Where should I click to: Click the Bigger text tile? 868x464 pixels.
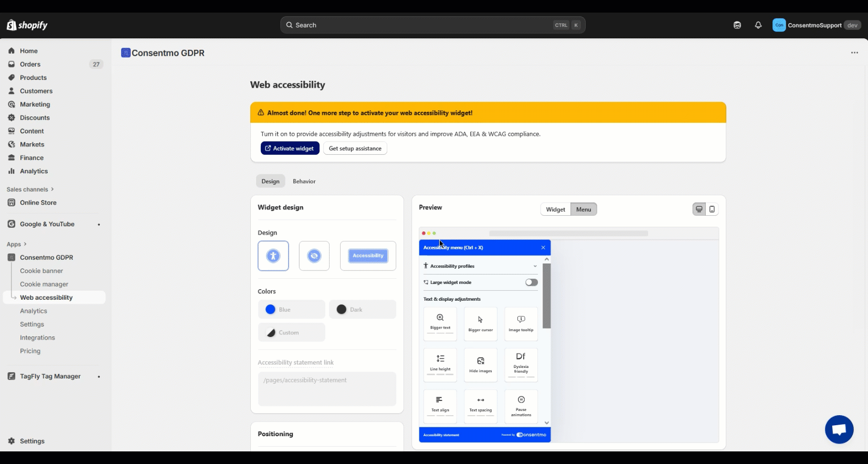point(440,324)
